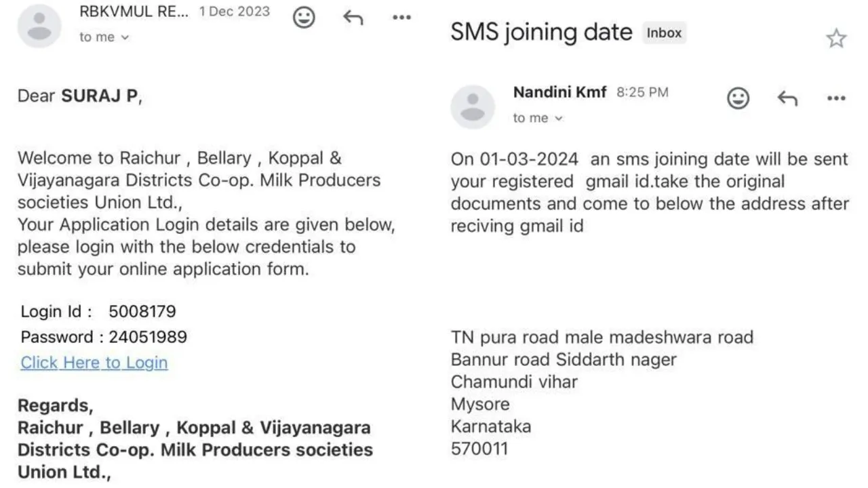
Task: Reply to the RBKVMUL email
Action: (x=352, y=18)
